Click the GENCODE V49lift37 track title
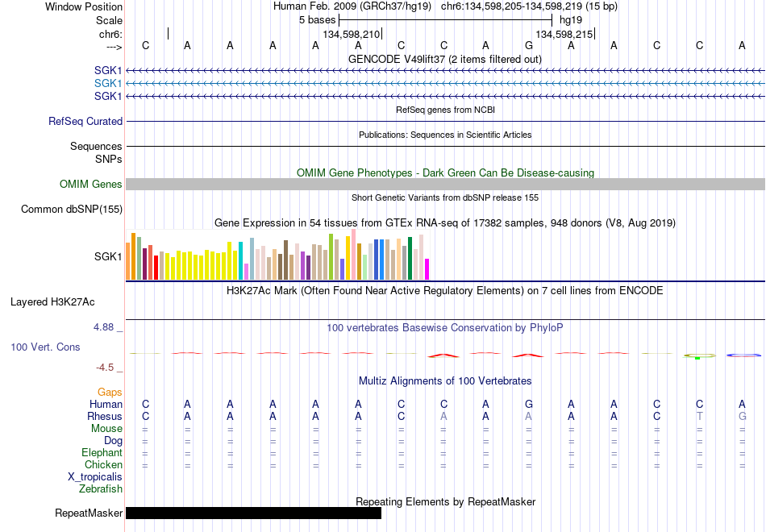 [444, 59]
